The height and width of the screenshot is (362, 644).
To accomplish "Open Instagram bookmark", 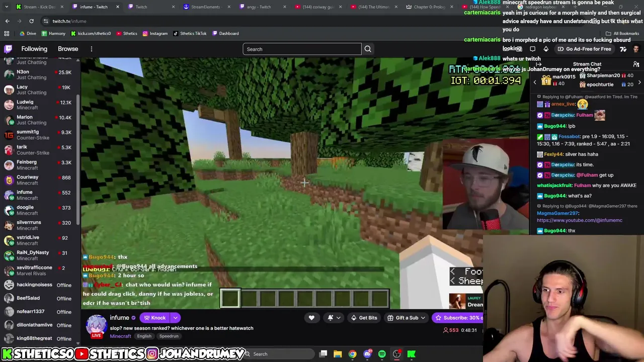I will pos(155,33).
